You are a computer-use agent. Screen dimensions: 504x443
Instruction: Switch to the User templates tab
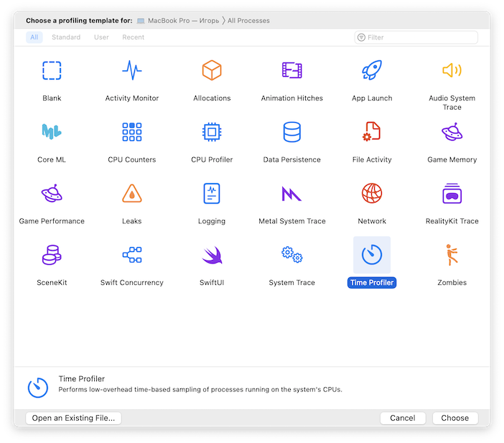click(101, 37)
